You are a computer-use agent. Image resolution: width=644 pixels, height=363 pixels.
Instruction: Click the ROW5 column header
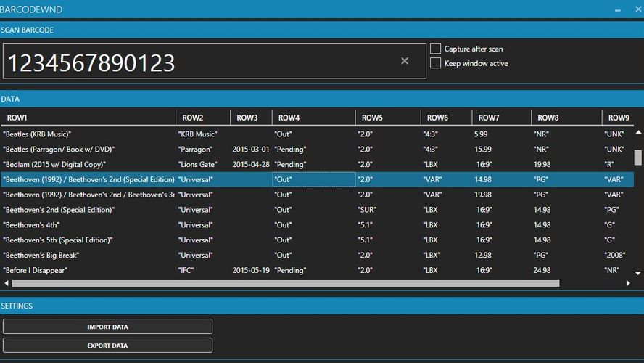click(x=372, y=118)
